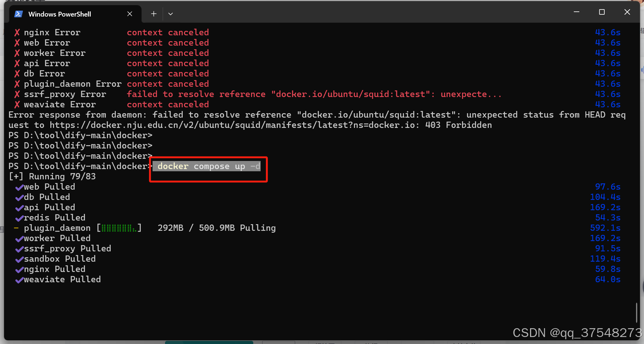Close the Windows PowerShell tab

tap(130, 14)
